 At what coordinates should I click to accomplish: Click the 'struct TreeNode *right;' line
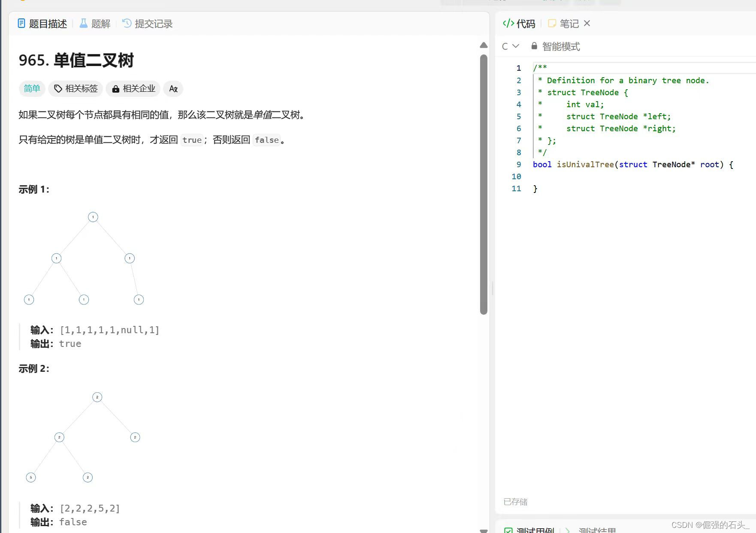[x=621, y=129]
